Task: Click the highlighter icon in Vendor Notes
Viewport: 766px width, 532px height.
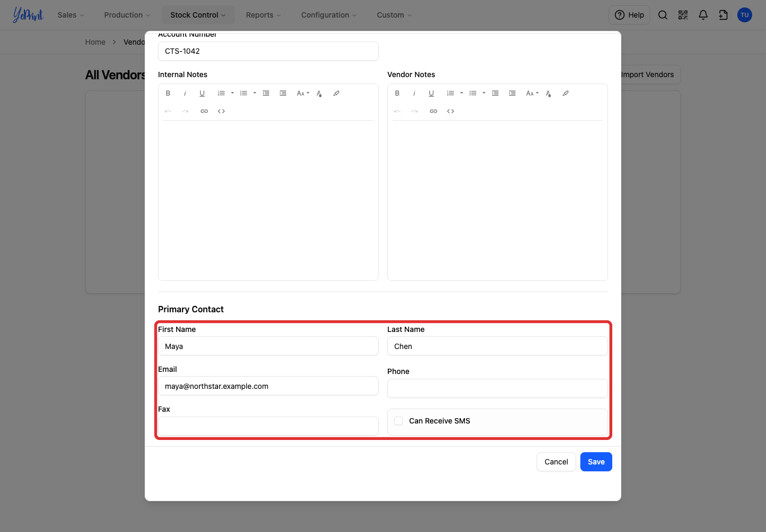Action: [x=565, y=93]
